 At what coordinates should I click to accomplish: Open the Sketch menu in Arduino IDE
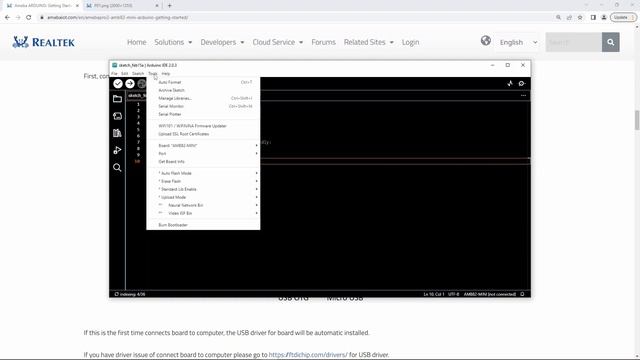pos(138,73)
